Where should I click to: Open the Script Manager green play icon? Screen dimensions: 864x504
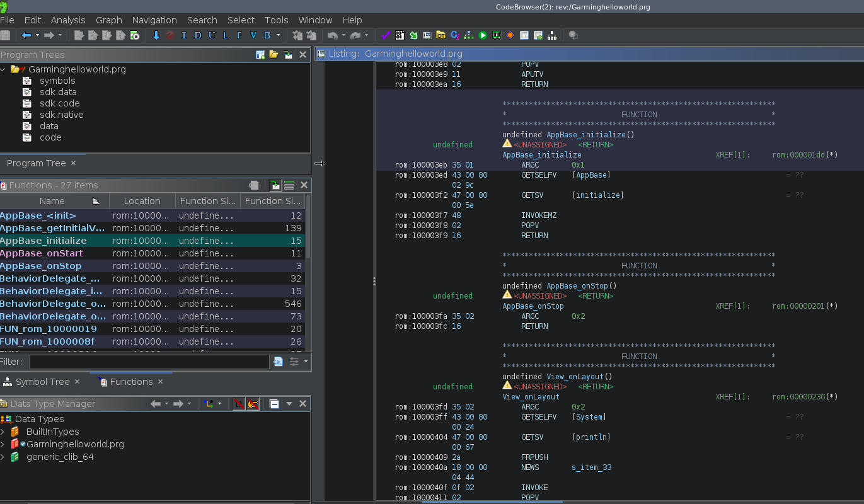483,35
